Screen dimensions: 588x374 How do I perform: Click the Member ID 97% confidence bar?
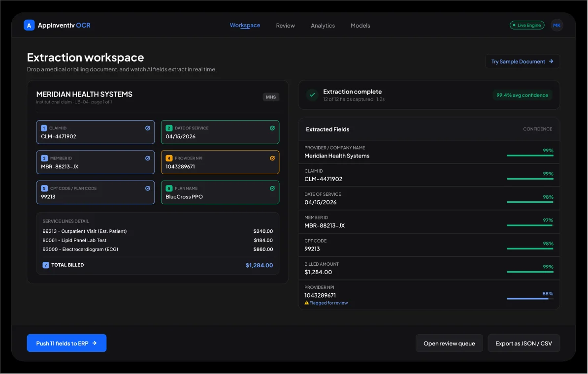(x=530, y=225)
